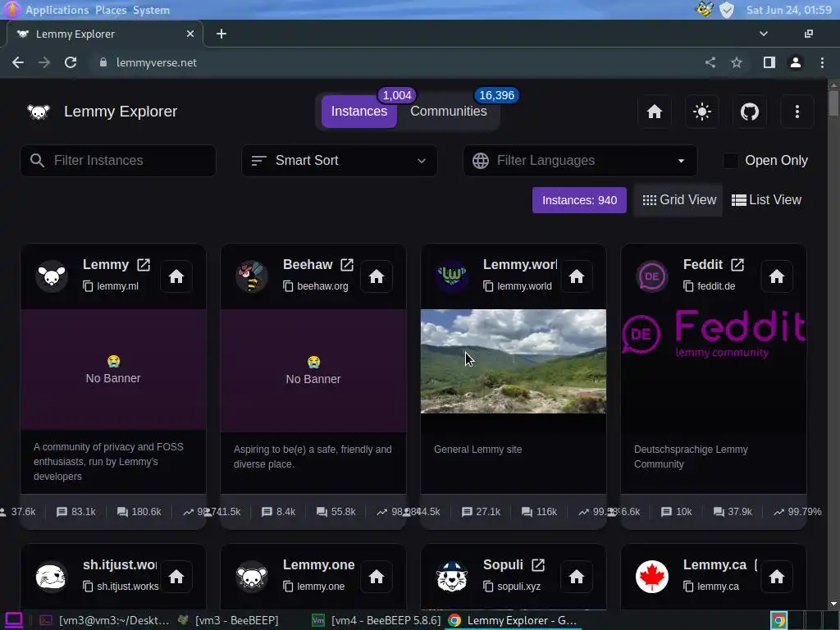840x630 pixels.
Task: Click the page vertical scrollbar thumb
Action: (x=833, y=103)
